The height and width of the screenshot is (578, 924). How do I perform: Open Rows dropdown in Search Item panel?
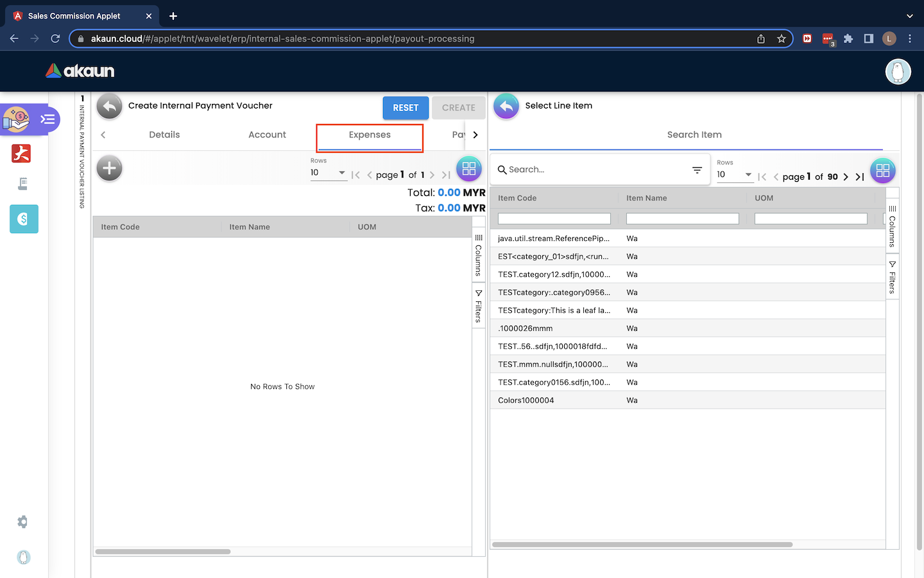[x=735, y=175]
